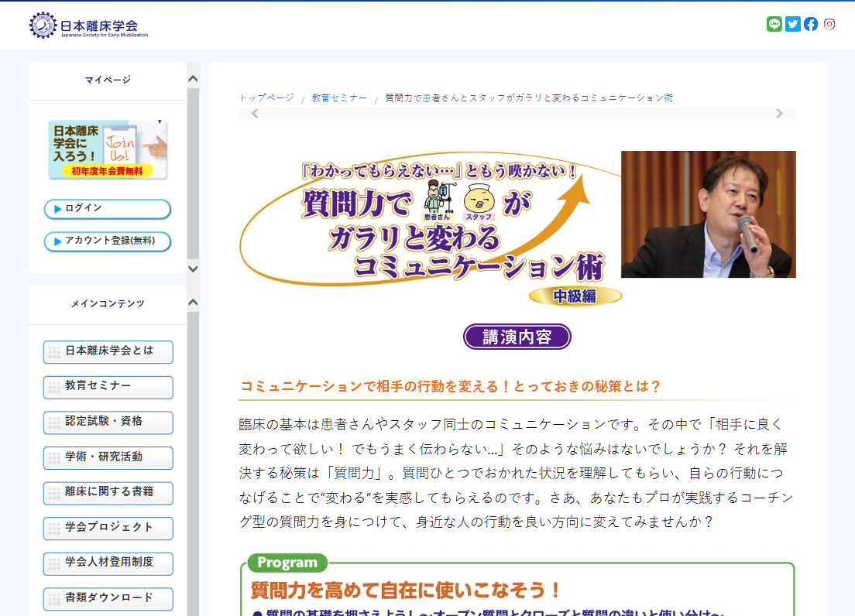Click the メインコンテンツ panel heading
This screenshot has width=855, height=616.
click(108, 303)
